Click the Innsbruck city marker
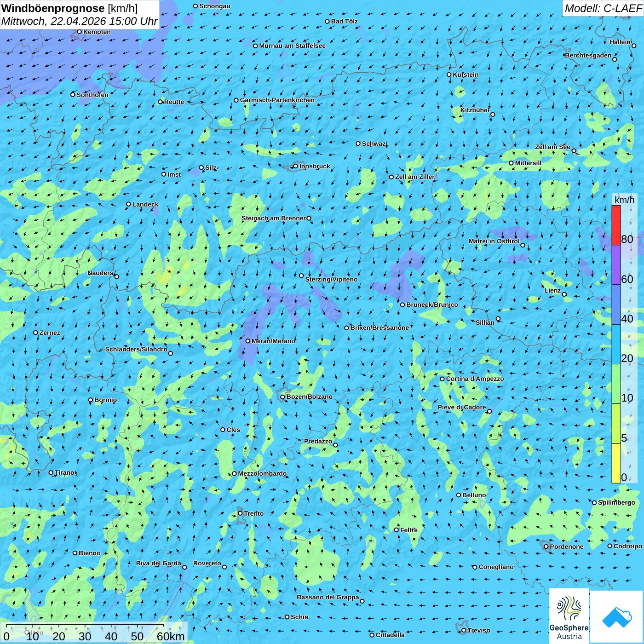The image size is (644, 644). (295, 166)
